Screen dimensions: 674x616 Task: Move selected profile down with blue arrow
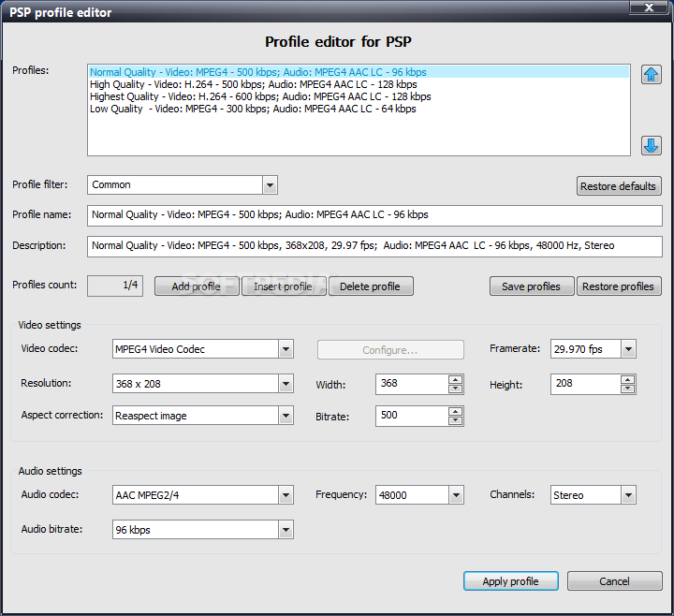click(x=652, y=145)
